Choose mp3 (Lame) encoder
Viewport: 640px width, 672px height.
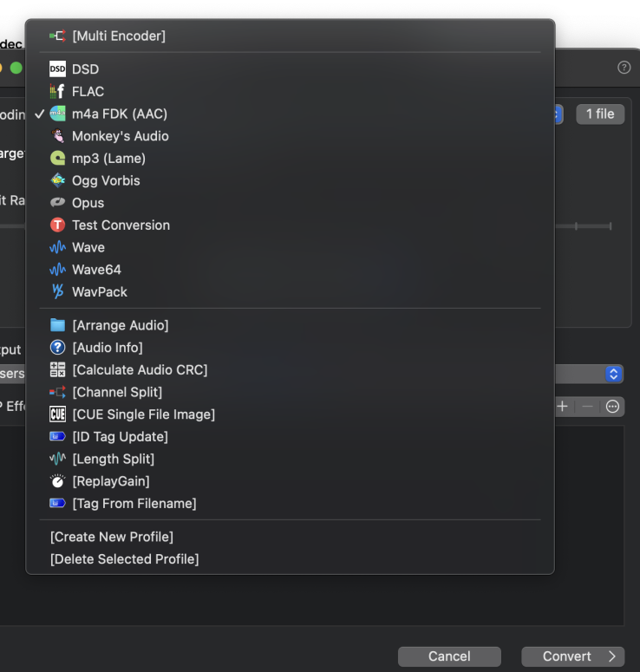[x=290, y=158]
